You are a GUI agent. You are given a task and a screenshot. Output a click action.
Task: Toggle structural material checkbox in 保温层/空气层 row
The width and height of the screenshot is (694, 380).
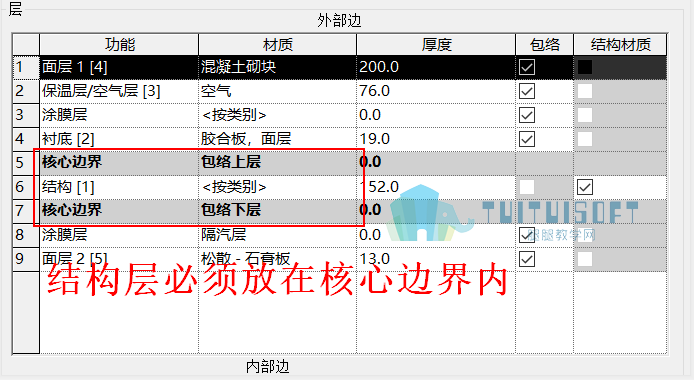click(585, 91)
